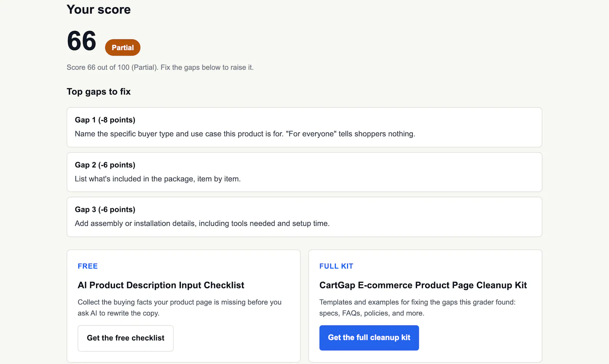
Task: Click the Collect the buying facts description text
Action: tap(180, 308)
